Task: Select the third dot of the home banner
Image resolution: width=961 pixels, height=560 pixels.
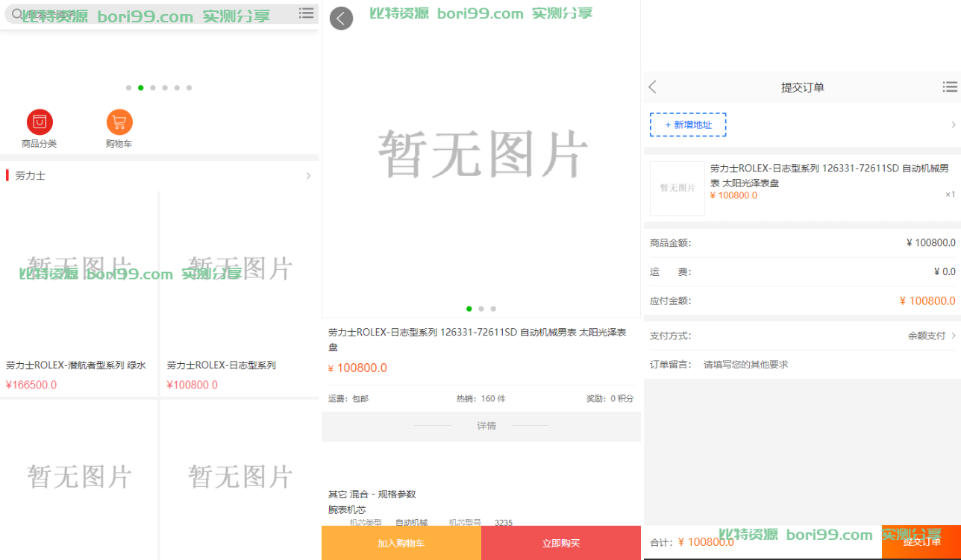Action: point(153,88)
